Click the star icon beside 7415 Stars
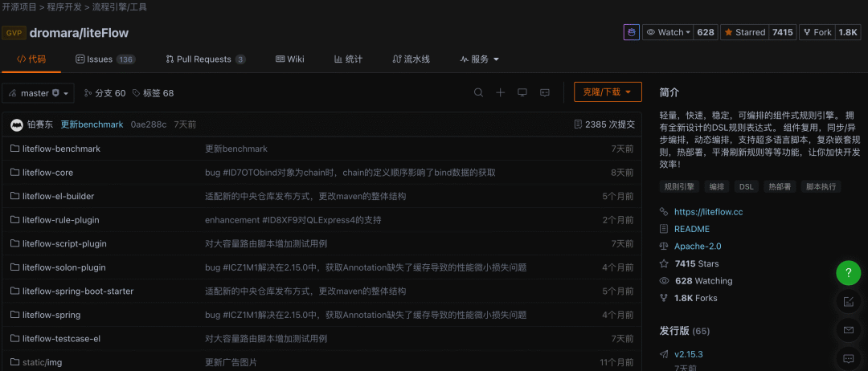 (x=665, y=263)
